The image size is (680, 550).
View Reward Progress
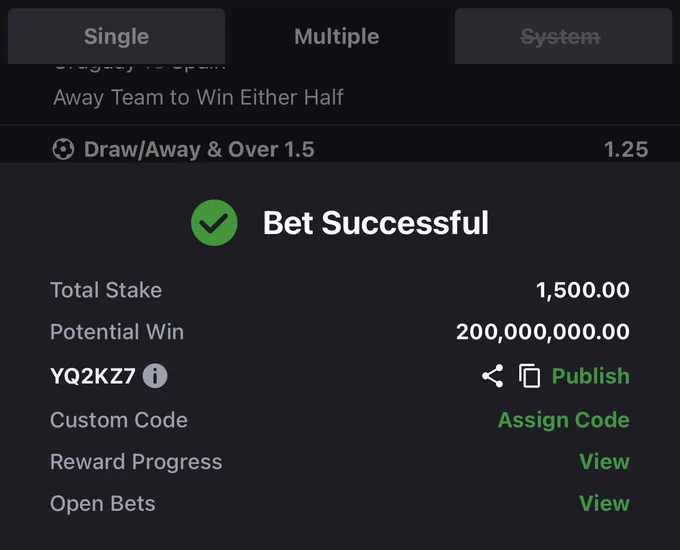click(x=604, y=462)
